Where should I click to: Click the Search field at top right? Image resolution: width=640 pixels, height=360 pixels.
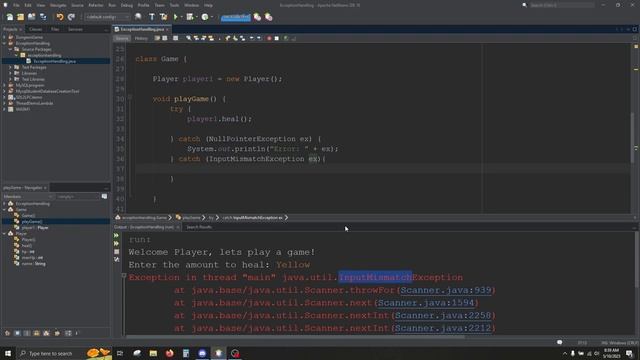pos(562,5)
